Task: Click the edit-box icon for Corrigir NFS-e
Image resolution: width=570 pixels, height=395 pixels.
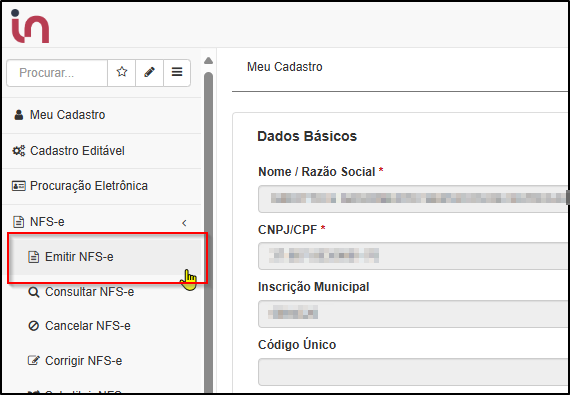Action: pyautogui.click(x=33, y=360)
